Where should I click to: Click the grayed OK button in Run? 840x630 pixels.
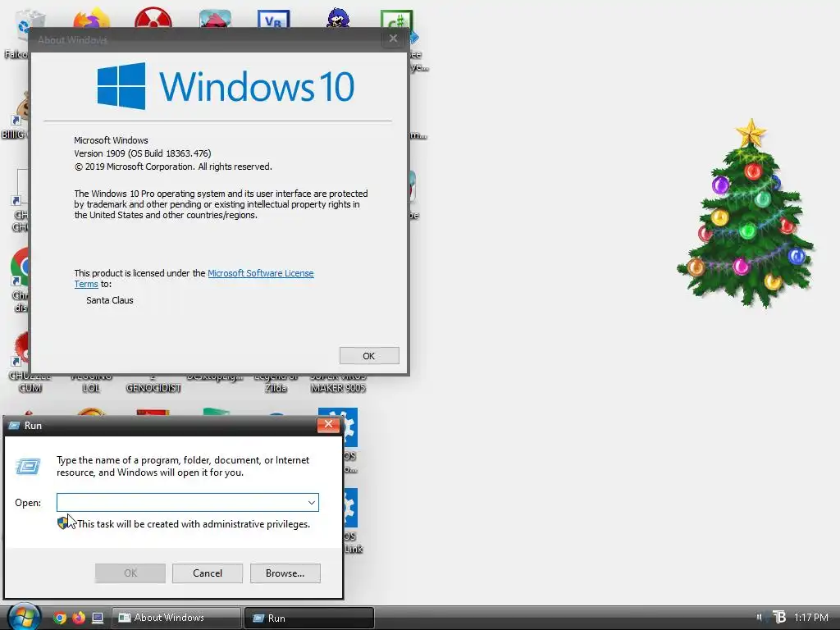[130, 573]
